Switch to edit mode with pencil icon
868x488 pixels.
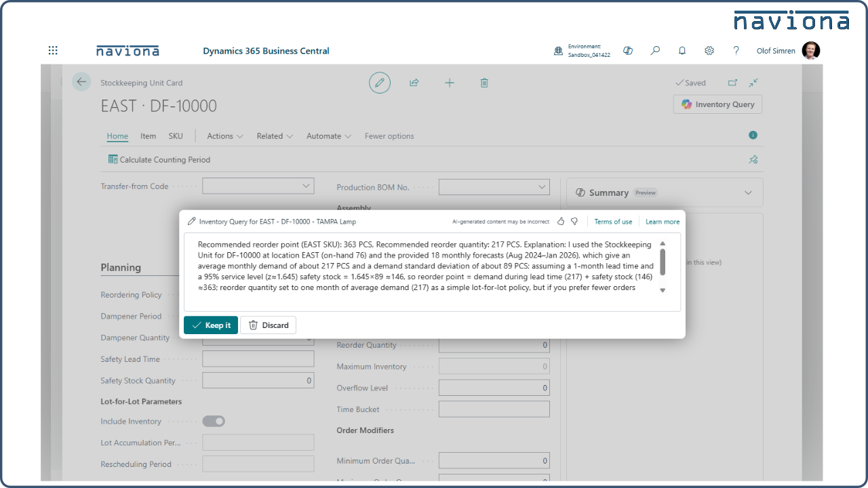point(380,83)
